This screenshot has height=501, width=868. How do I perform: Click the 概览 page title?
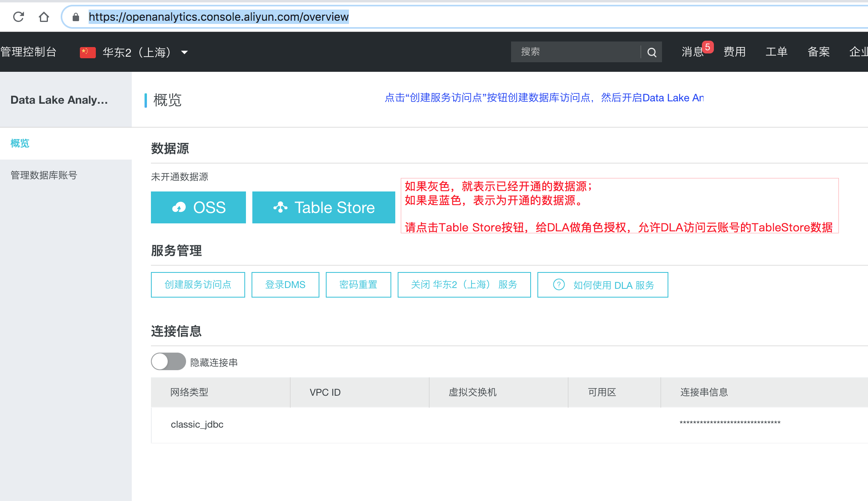167,100
